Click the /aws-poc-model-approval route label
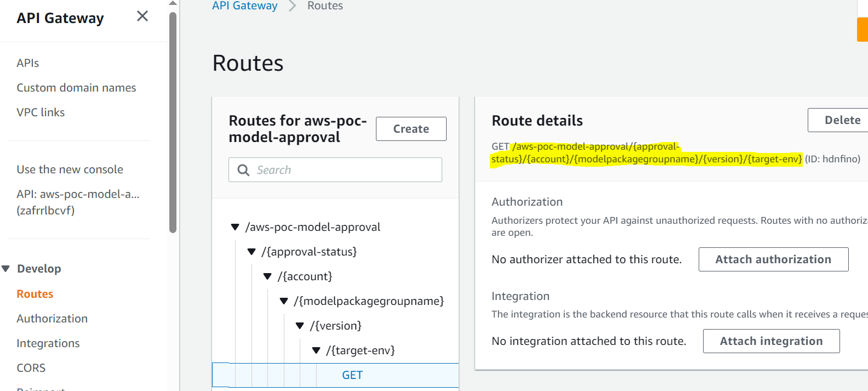The image size is (868, 391). pos(313,227)
